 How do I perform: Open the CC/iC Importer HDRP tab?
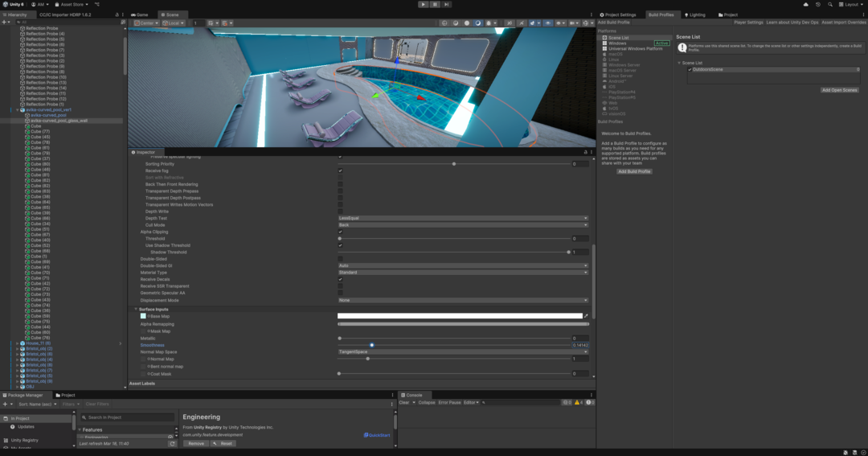tap(65, 15)
